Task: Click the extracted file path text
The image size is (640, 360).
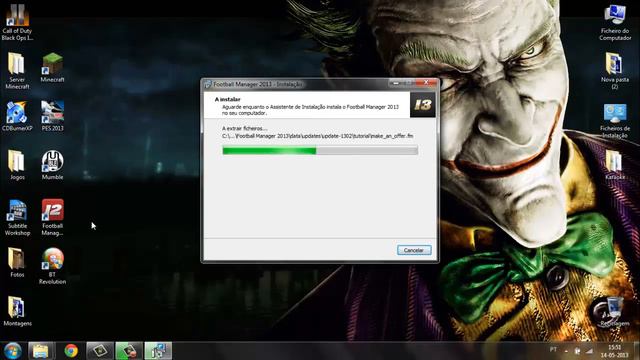Action: pyautogui.click(x=318, y=136)
